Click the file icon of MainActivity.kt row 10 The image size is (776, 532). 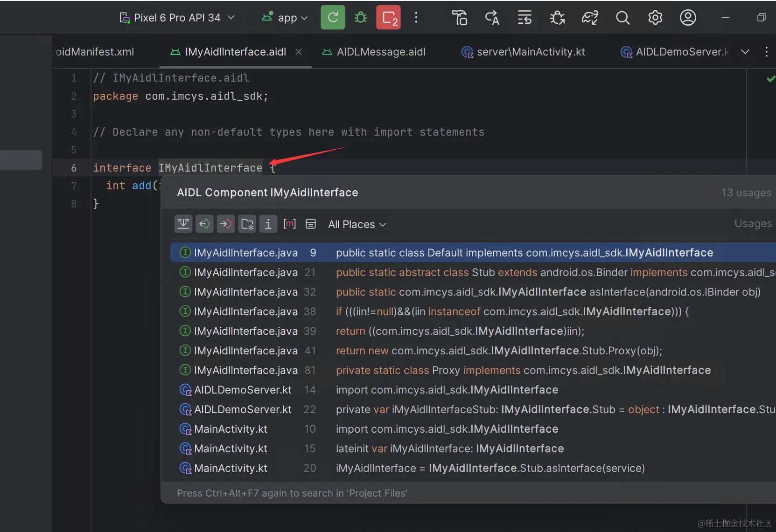pyautogui.click(x=185, y=429)
